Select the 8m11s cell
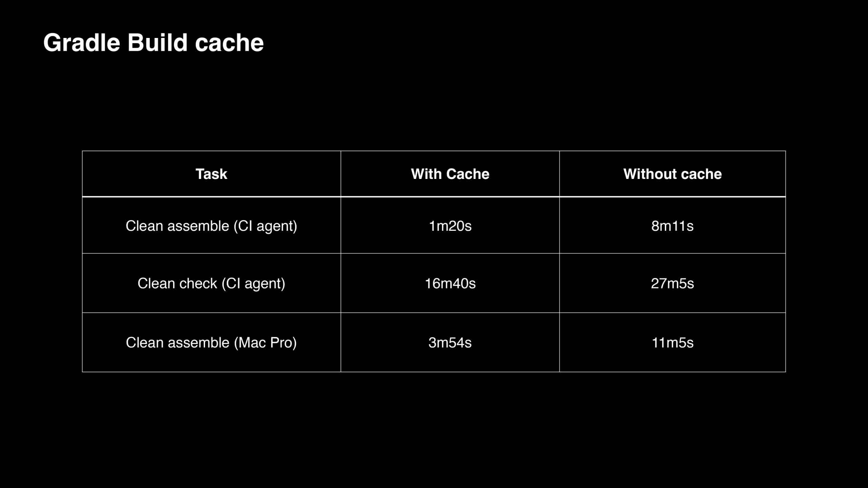 [672, 226]
